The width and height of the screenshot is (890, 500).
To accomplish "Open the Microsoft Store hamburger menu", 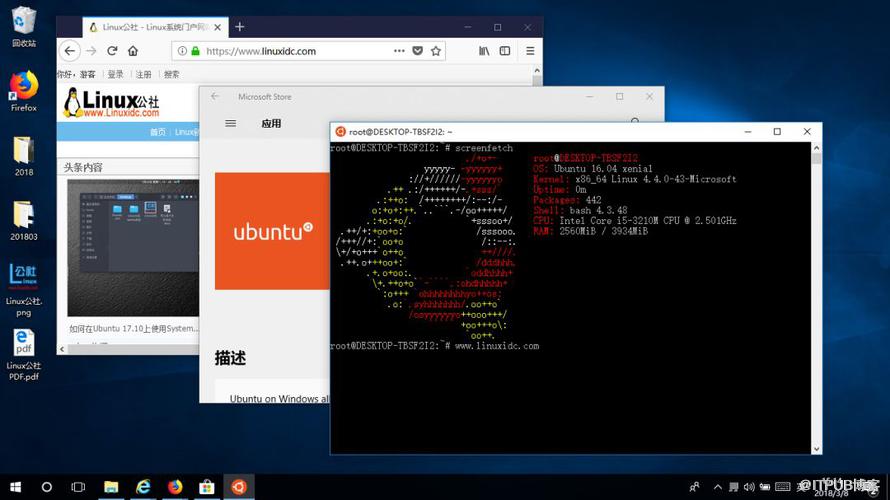I will (x=230, y=123).
